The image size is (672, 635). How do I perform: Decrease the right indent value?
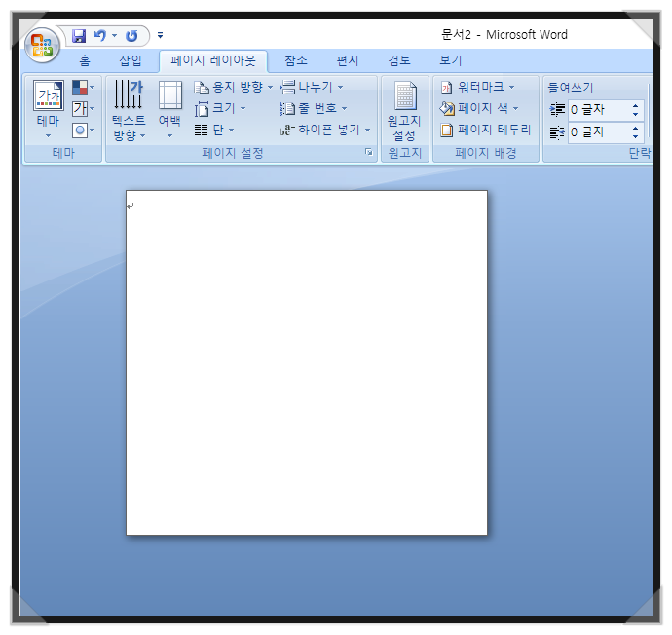click(636, 137)
